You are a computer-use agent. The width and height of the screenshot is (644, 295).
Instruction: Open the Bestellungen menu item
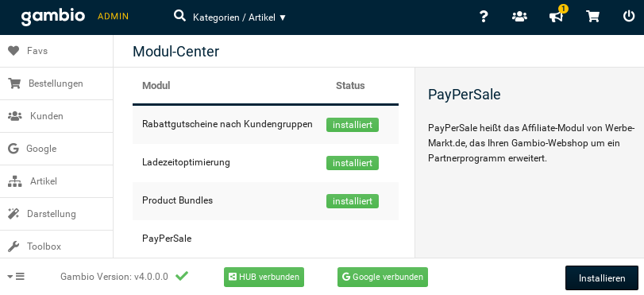(x=56, y=83)
